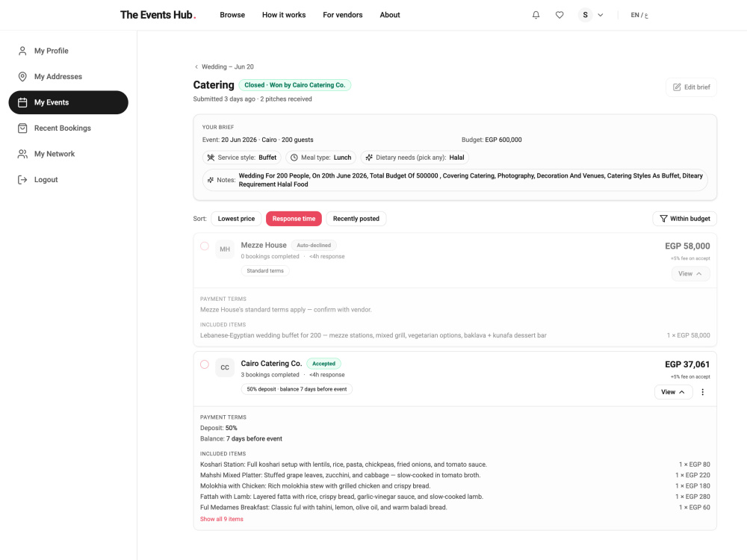Image resolution: width=747 pixels, height=560 pixels.
Task: Click the My Addresses pin icon
Action: point(22,77)
